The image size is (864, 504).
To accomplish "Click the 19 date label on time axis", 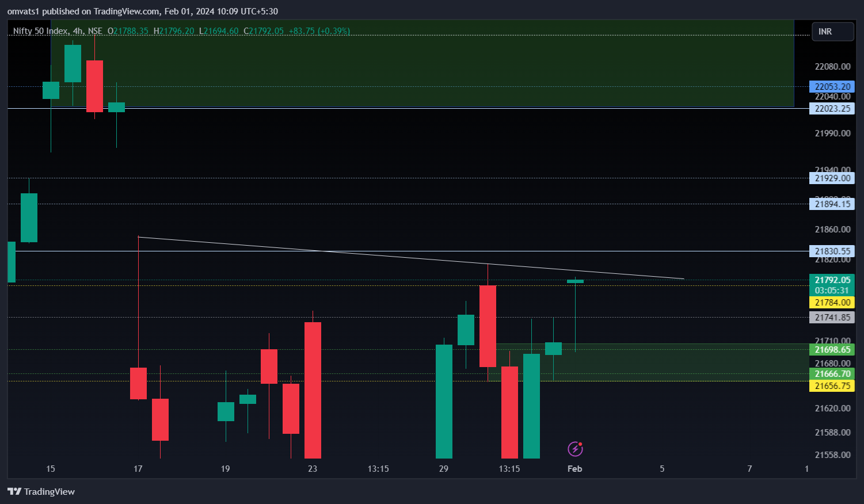I will click(225, 469).
